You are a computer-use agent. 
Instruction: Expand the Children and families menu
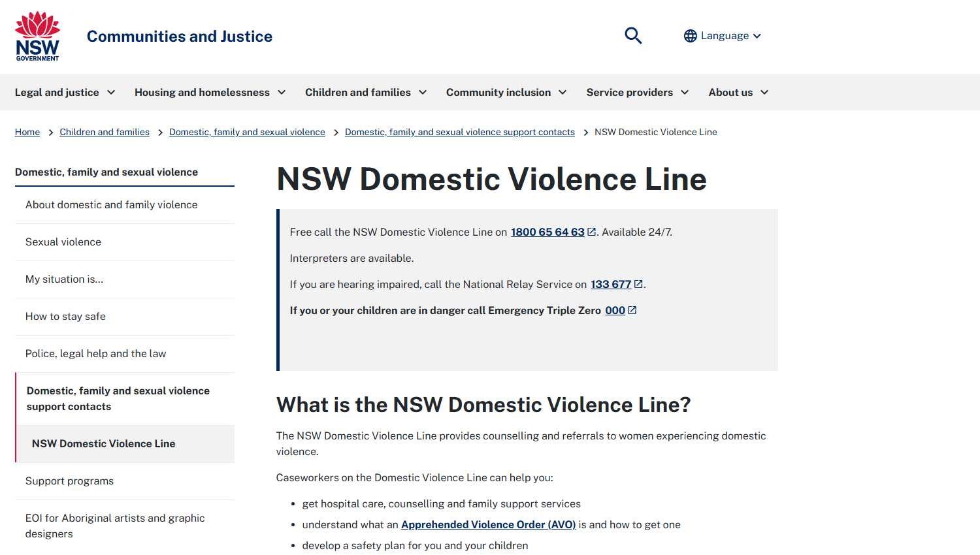click(366, 92)
